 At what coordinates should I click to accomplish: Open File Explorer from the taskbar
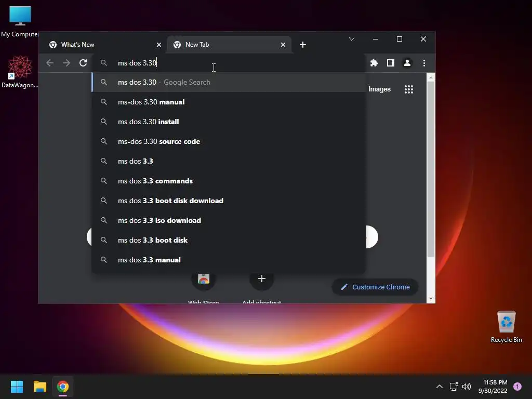[39, 387]
